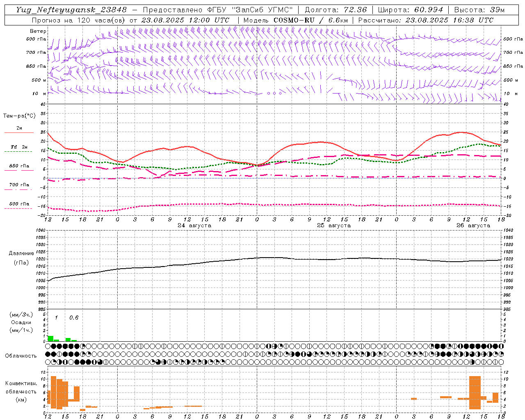Click the three calm-wind circles at 10 м
This screenshot has width=525, height=420.
(x=274, y=94)
